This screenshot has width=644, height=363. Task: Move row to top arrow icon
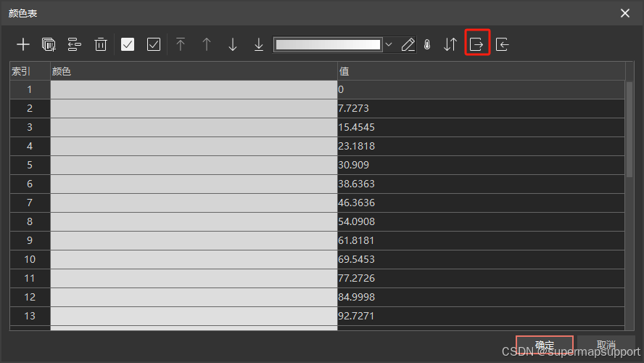point(181,44)
